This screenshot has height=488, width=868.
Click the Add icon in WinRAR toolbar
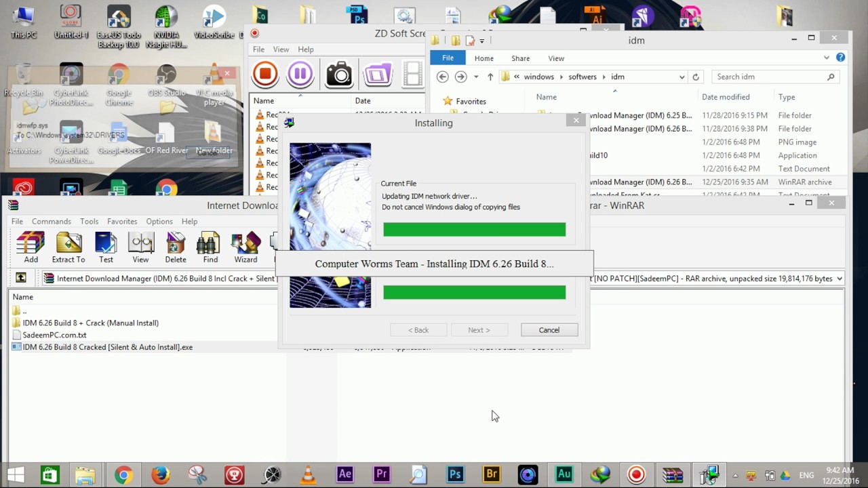pyautogui.click(x=31, y=247)
